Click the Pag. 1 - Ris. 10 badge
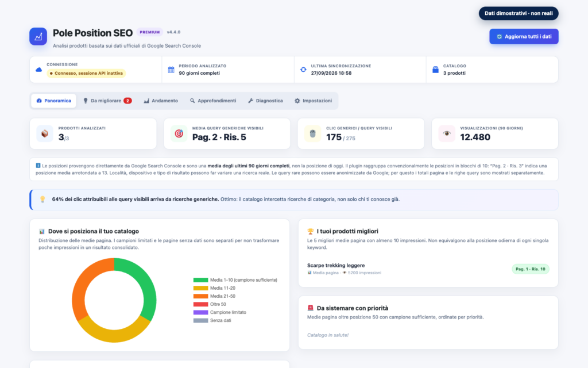588x368 pixels. (530, 269)
